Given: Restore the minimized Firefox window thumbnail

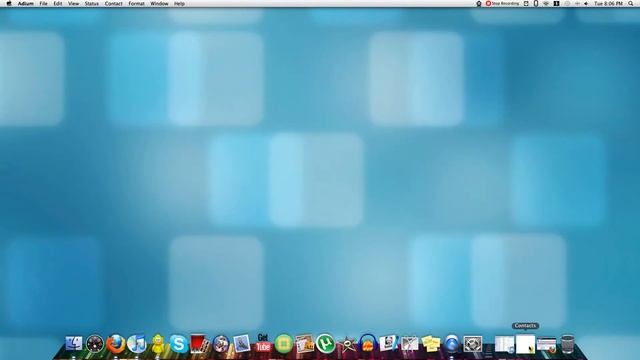Looking at the screenshot, I should pyautogui.click(x=546, y=344).
